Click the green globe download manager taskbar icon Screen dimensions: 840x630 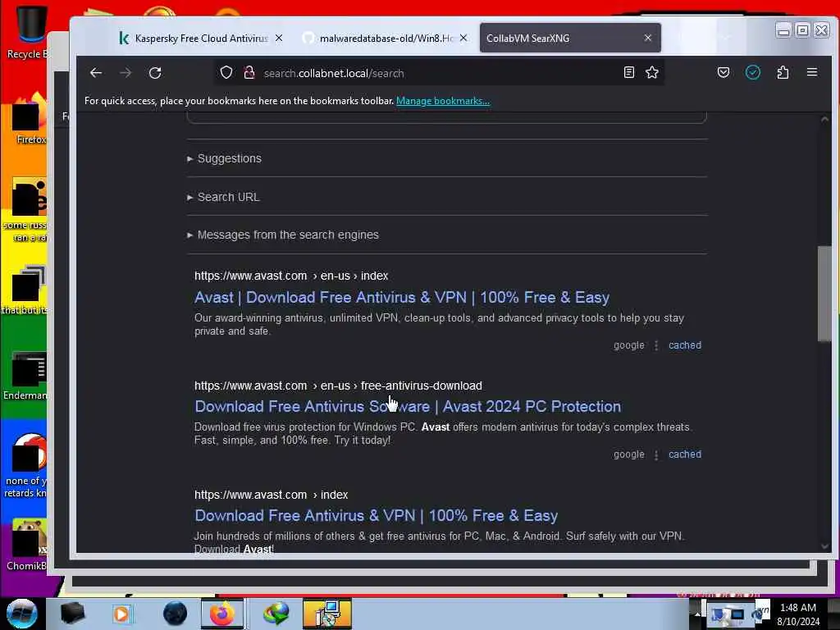pos(276,614)
